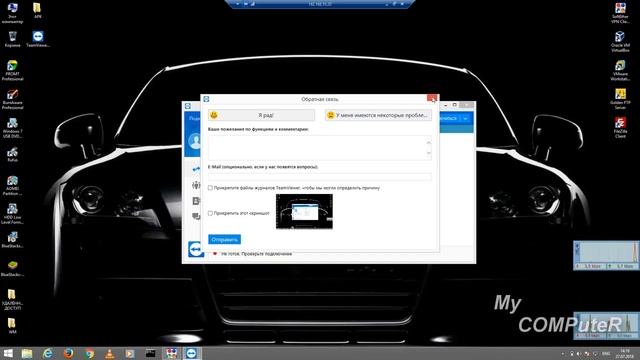Tick the attach this screenshot checkbox
Viewport: 640px width, 360px height.
(210, 213)
